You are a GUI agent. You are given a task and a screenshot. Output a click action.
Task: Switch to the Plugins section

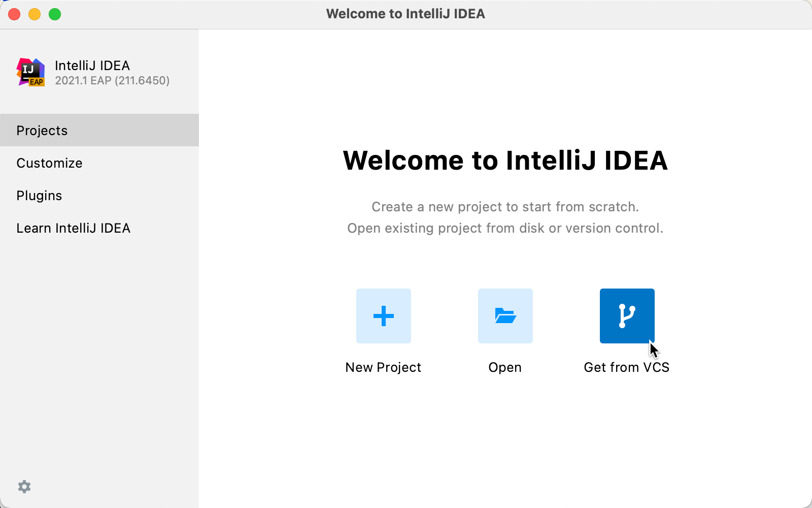point(39,195)
